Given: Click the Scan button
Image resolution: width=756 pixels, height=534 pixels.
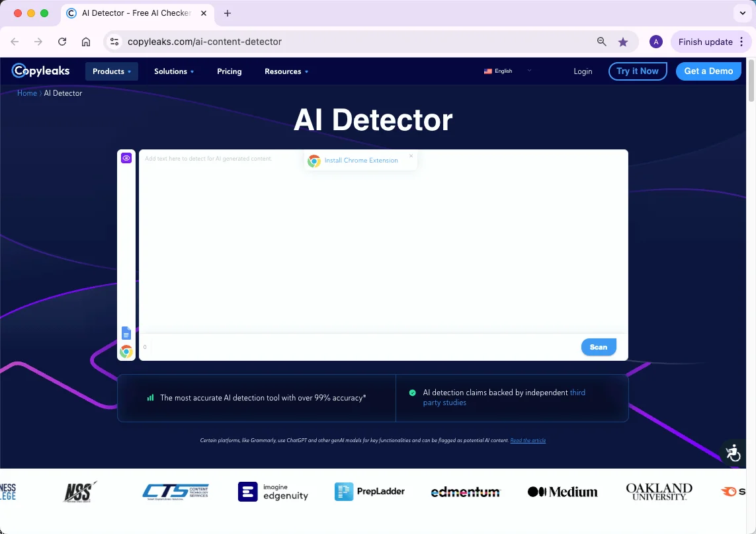Looking at the screenshot, I should pos(599,347).
